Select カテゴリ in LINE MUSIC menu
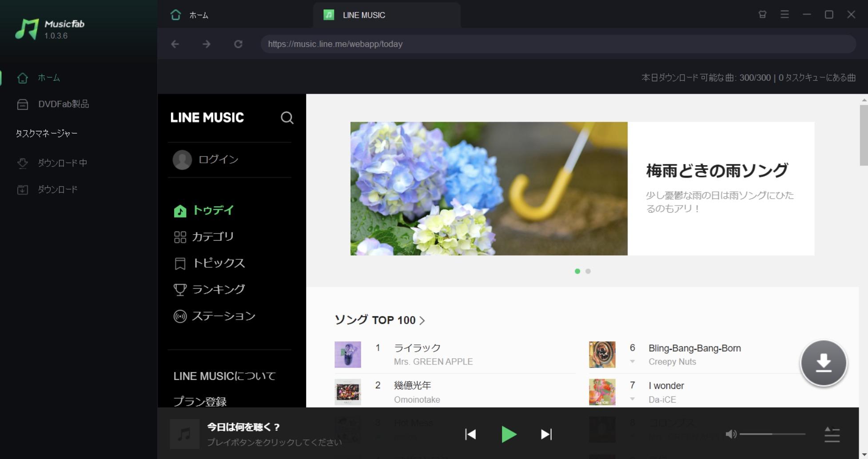 203,237
